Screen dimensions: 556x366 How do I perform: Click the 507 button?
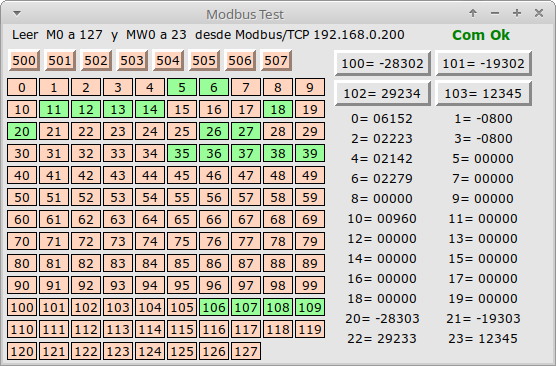[276, 60]
